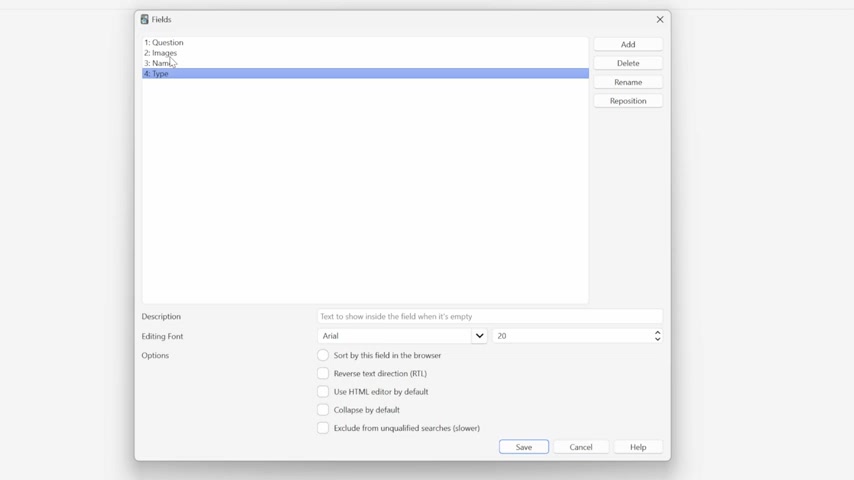Image resolution: width=854 pixels, height=480 pixels.
Task: Toggle Reverse text direction (RTL)
Action: 323,374
